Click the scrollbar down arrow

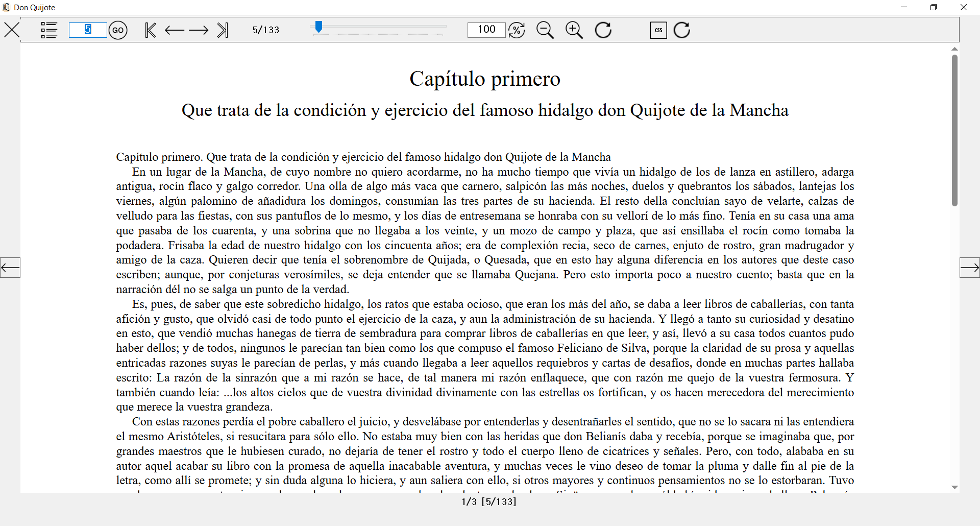954,488
